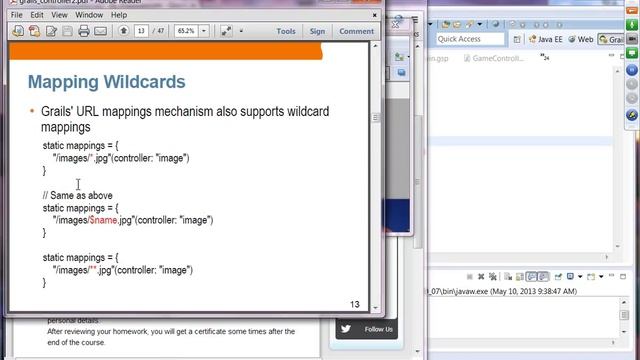Click Open Perspective icon in Eclipse
Image resolution: width=640 pixels, height=360 pixels.
(x=517, y=39)
